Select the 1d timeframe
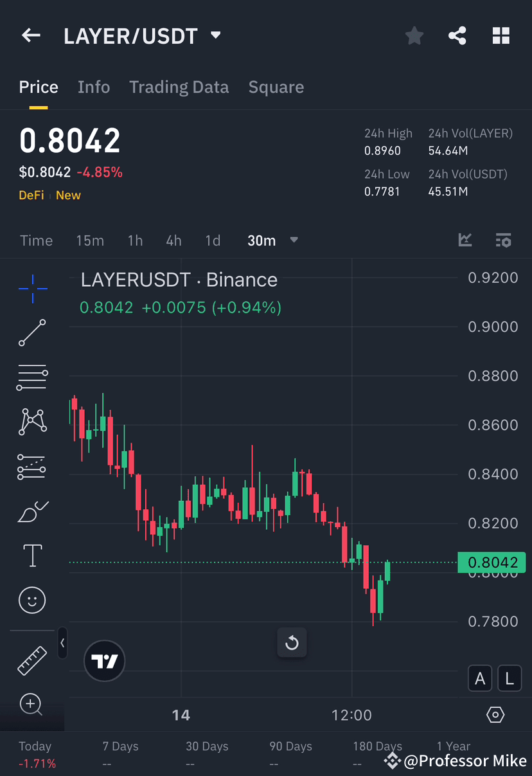The height and width of the screenshot is (776, 532). coord(213,240)
